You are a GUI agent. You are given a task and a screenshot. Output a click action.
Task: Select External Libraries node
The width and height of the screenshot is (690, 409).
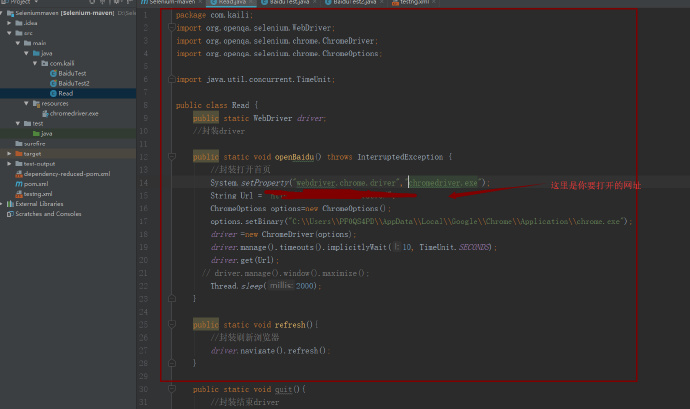tap(39, 204)
